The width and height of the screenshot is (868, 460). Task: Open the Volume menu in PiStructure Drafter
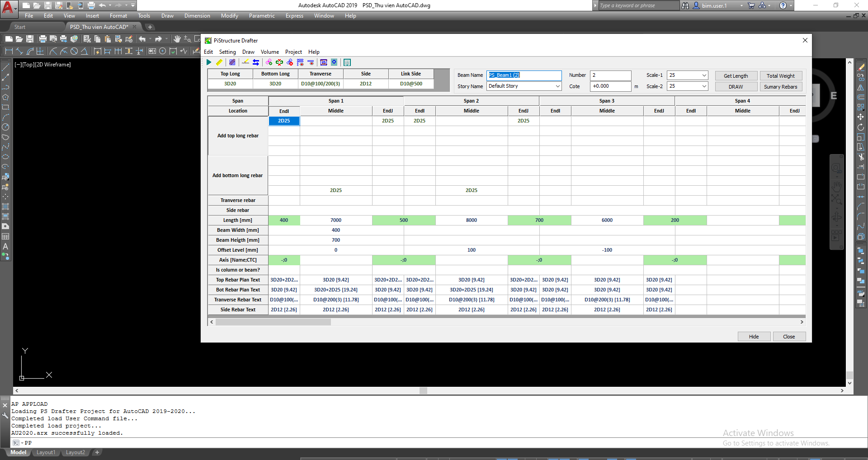269,52
